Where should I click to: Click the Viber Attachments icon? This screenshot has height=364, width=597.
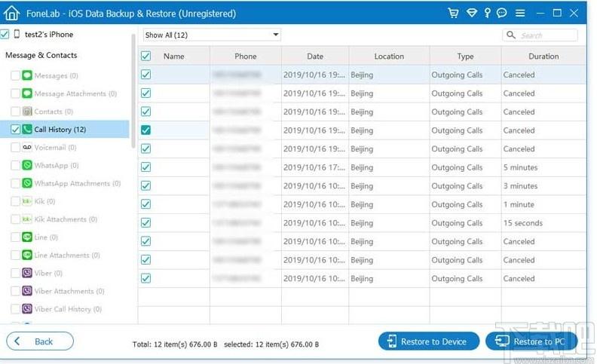27,291
